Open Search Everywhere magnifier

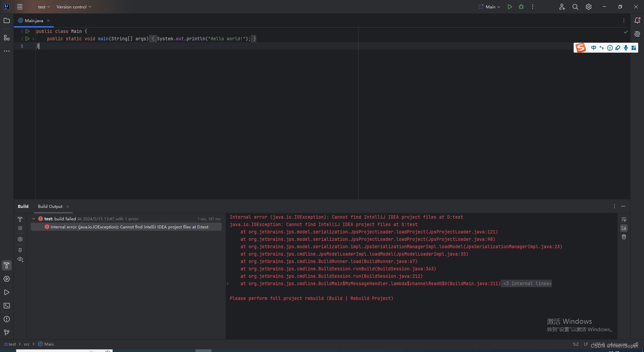coord(575,7)
